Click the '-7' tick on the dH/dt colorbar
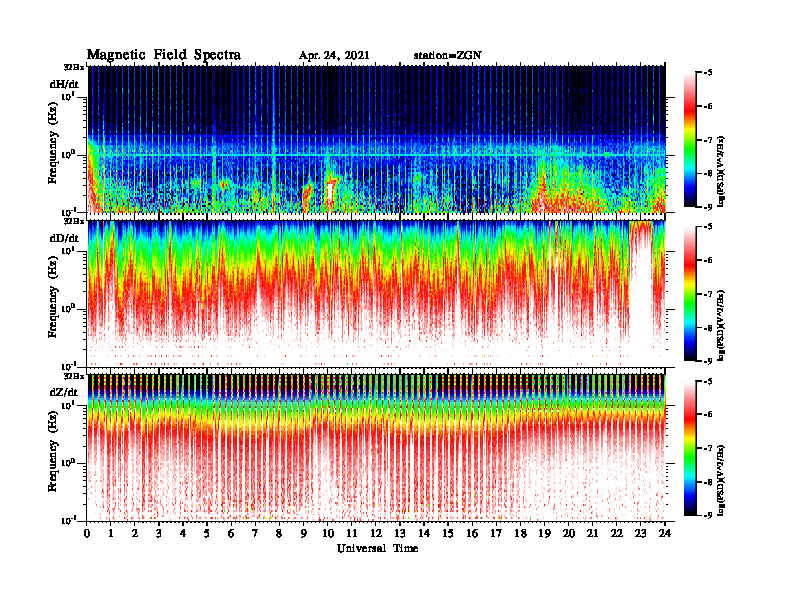 click(708, 140)
